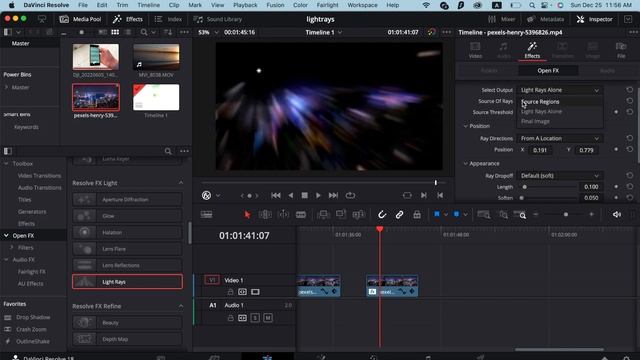Solo the Audio 1 track
This screenshot has width=640, height=360.
pyautogui.click(x=255, y=318)
